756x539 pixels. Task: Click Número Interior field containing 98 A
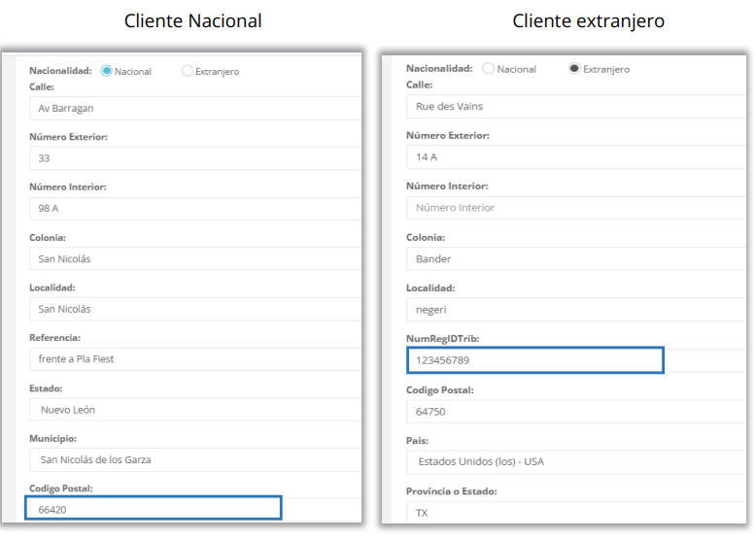pos(194,208)
